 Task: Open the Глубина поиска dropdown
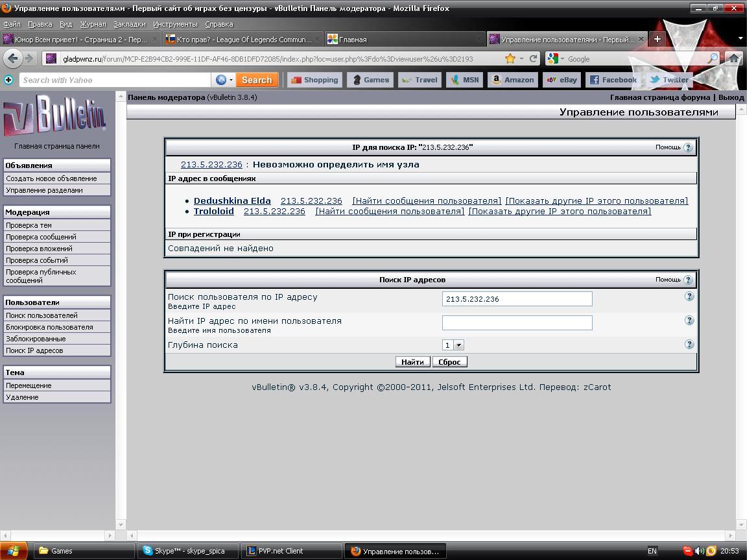point(453,345)
